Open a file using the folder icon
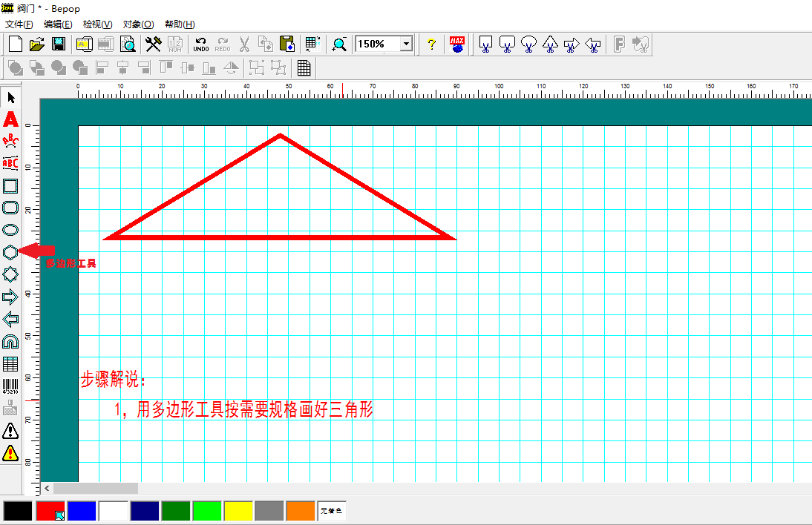Viewport: 812px width, 525px height. 37,44
